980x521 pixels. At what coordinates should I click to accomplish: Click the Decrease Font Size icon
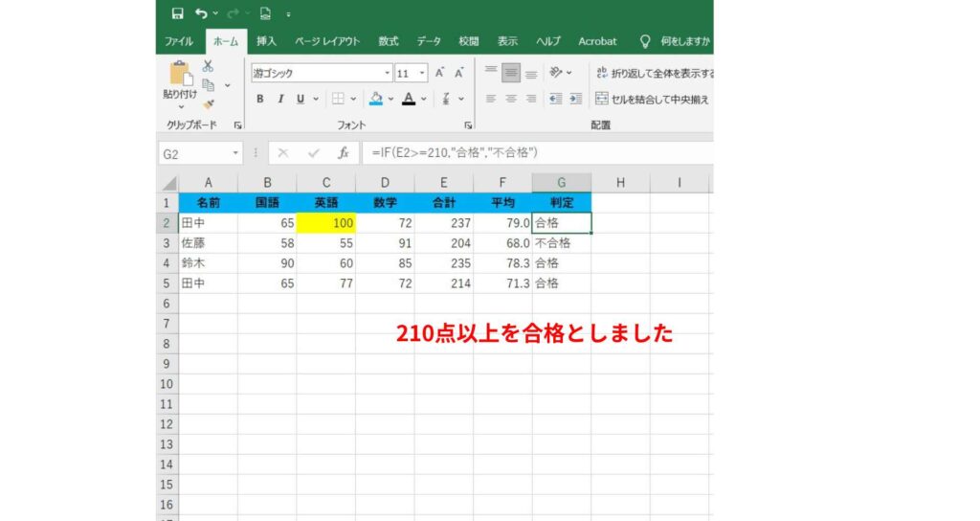point(459,73)
